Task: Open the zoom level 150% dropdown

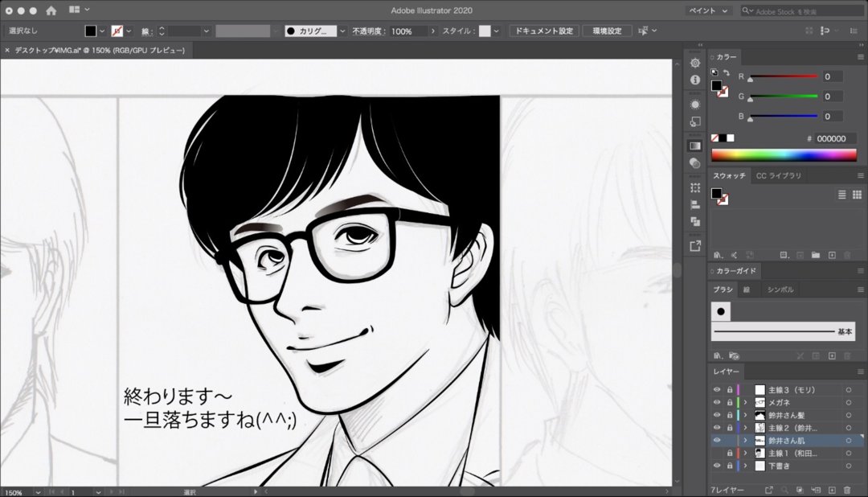Action: pos(38,492)
